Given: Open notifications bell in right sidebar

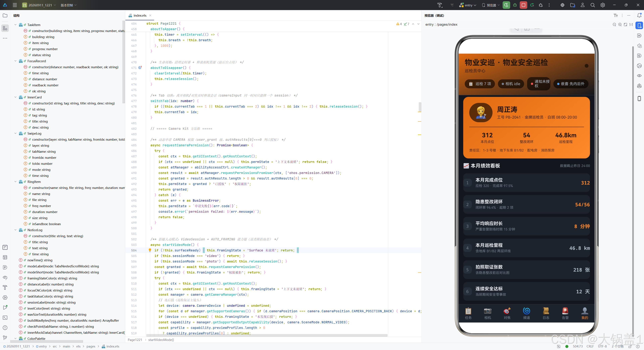Looking at the screenshot, I should (x=639, y=15).
